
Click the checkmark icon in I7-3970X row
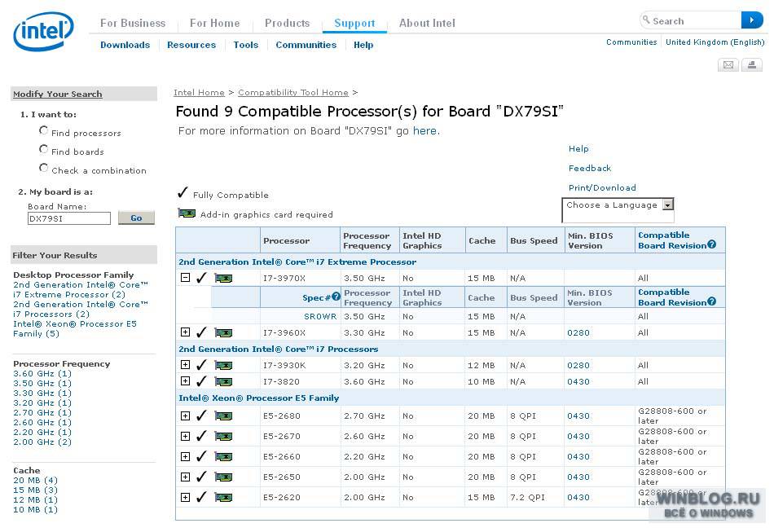201,278
